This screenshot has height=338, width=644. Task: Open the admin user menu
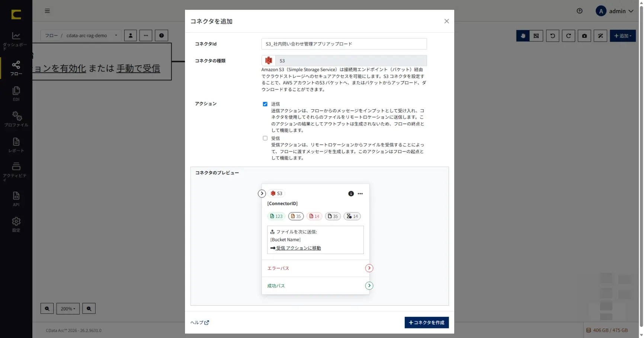tap(614, 11)
